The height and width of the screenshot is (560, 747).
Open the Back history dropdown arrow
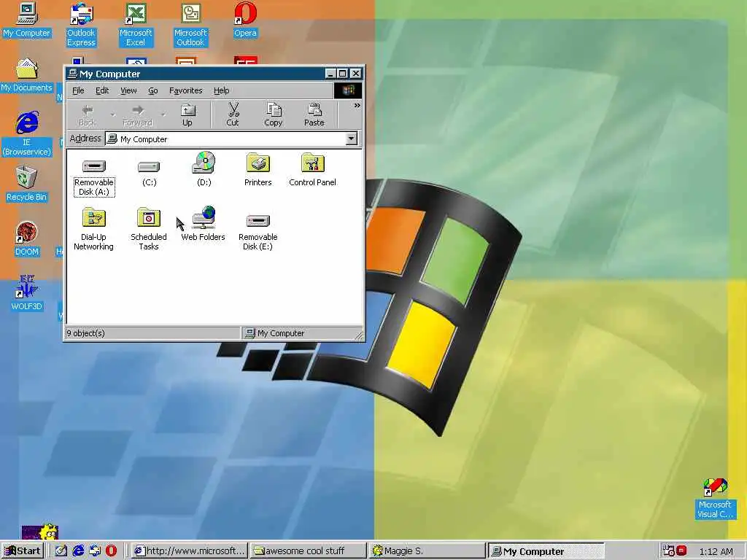(x=113, y=114)
